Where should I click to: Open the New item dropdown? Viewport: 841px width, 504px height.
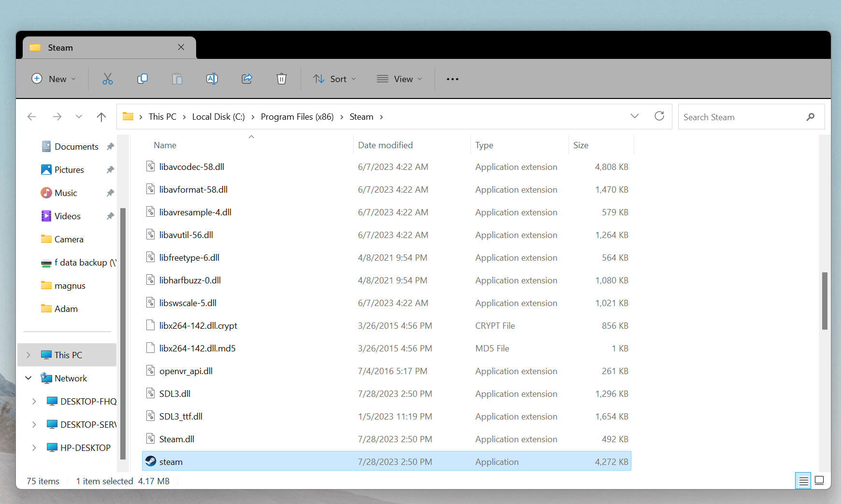(x=54, y=79)
